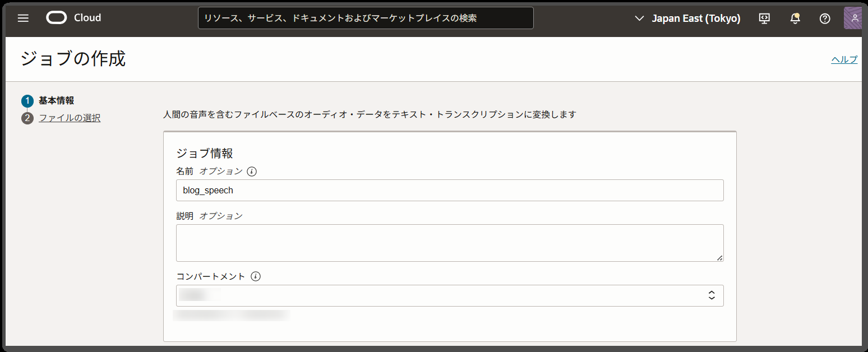Open the help question mark icon
The width and height of the screenshot is (868, 352).
pos(825,18)
